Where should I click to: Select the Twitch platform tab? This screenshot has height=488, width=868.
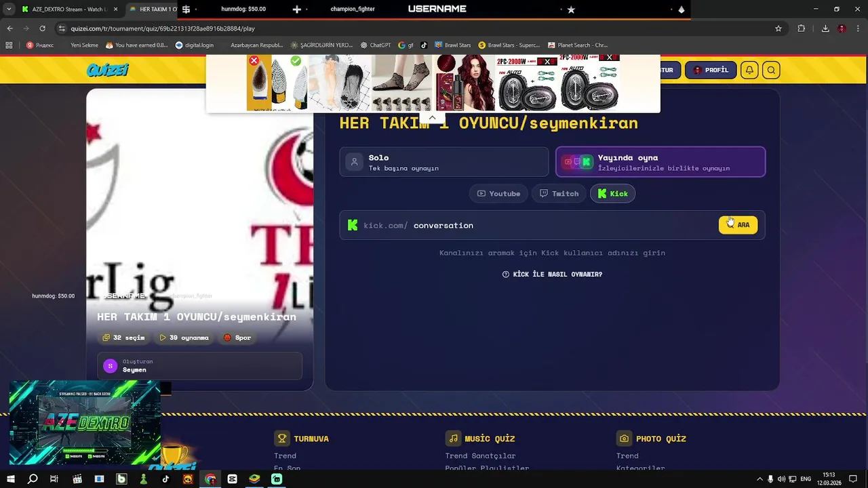click(559, 194)
